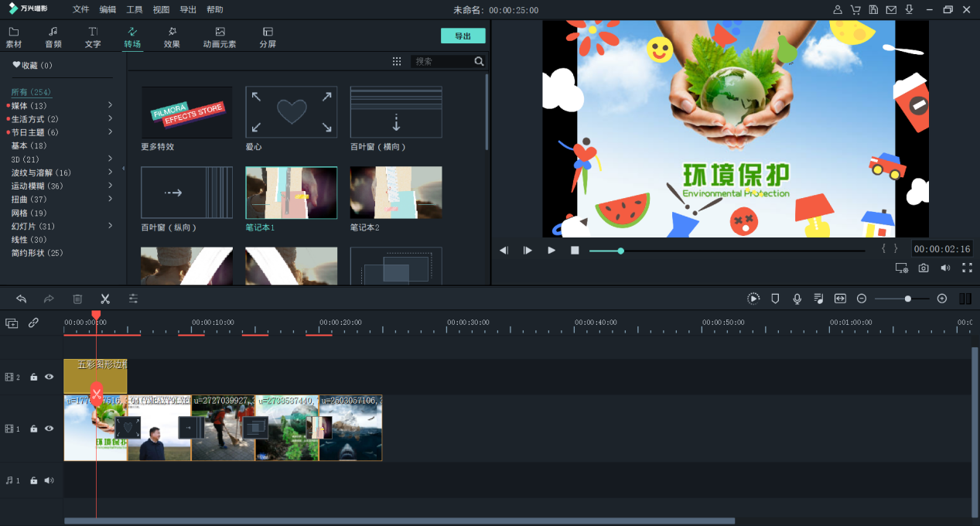Viewport: 980px width, 526px height.
Task: Click the undo arrow in timeline toolbar
Action: [21, 299]
